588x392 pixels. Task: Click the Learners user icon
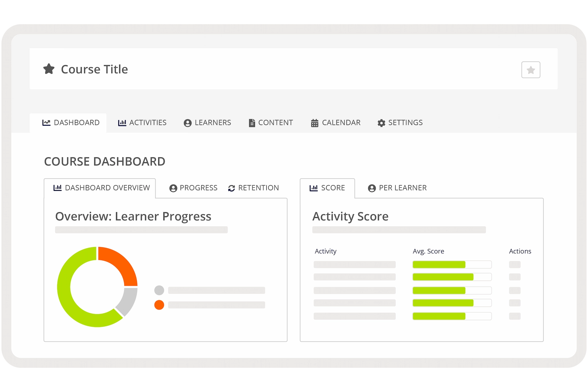coord(187,123)
